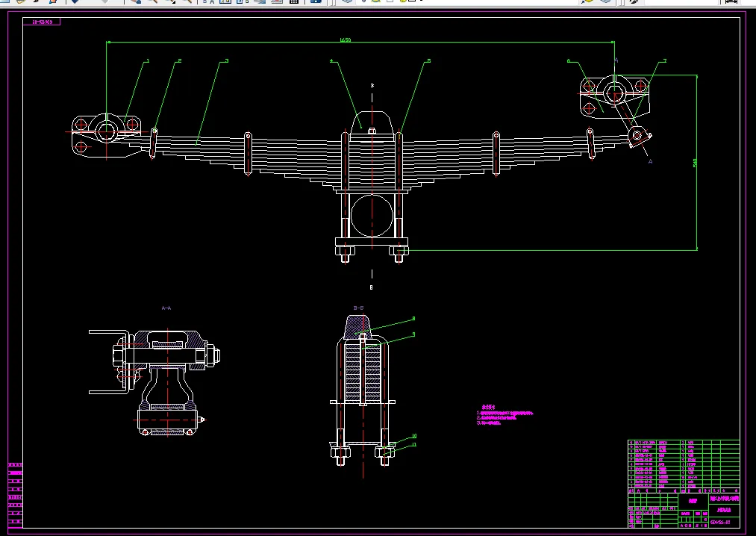Image resolution: width=756 pixels, height=536 pixels.
Task: Click part balloon number 3
Action: [x=227, y=60]
